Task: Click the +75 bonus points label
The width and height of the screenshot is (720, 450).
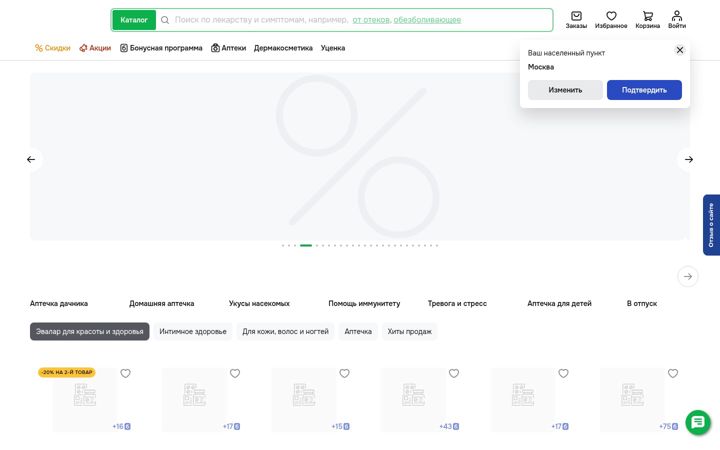Action: [669, 427]
